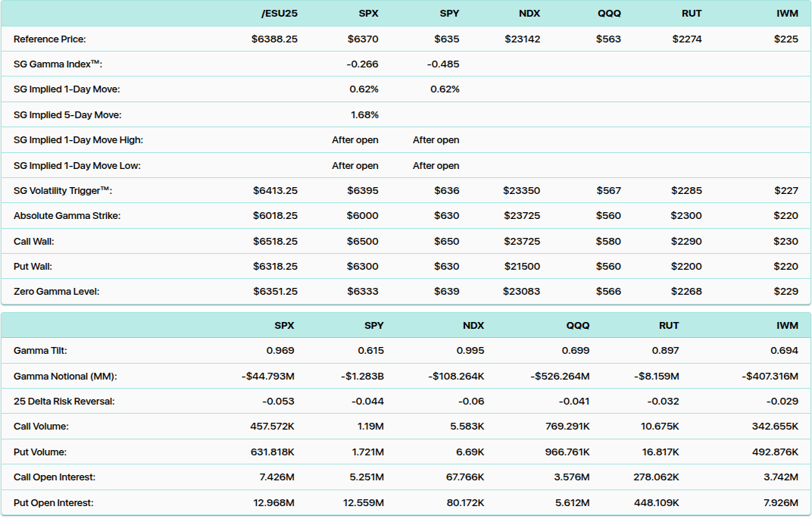Viewport: 812px width, 519px height.
Task: Click the RUT call wall $2290
Action: click(x=687, y=242)
